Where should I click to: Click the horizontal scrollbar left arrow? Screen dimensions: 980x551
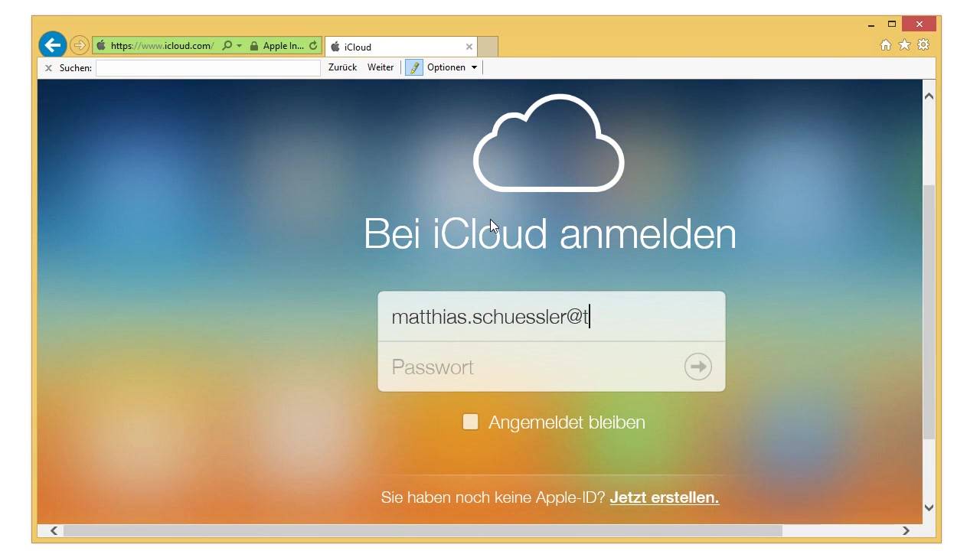tap(54, 530)
